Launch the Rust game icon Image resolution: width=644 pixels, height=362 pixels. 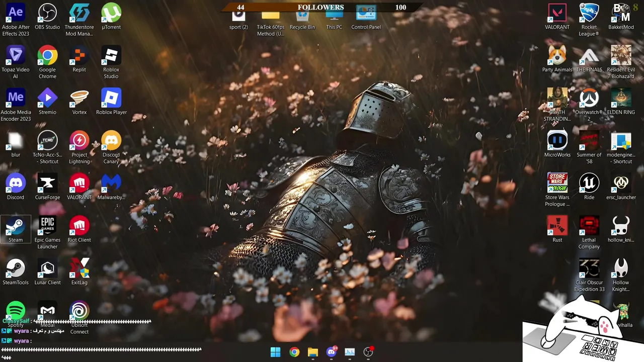pyautogui.click(x=557, y=229)
